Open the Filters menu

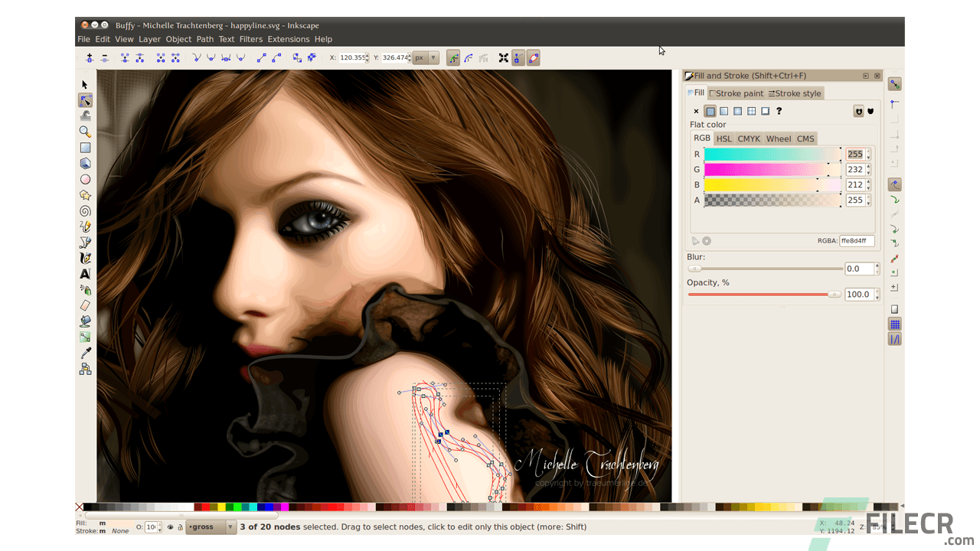click(x=251, y=39)
